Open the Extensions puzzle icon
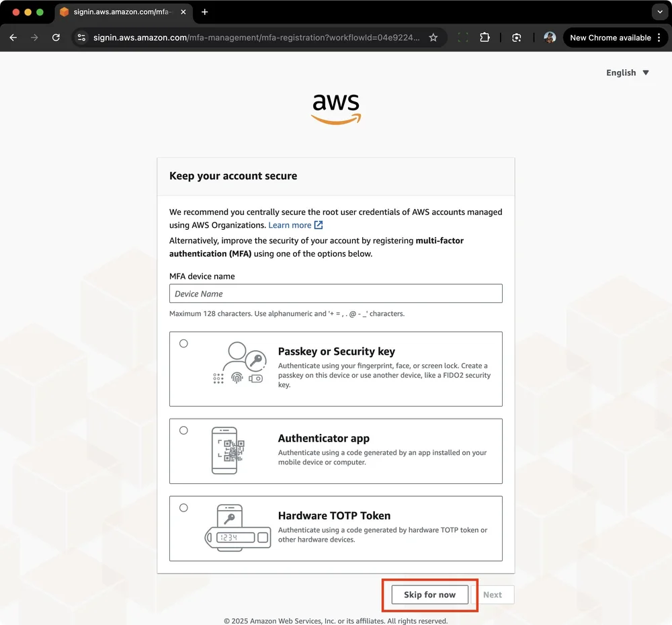Image resolution: width=672 pixels, height=625 pixels. click(x=485, y=38)
